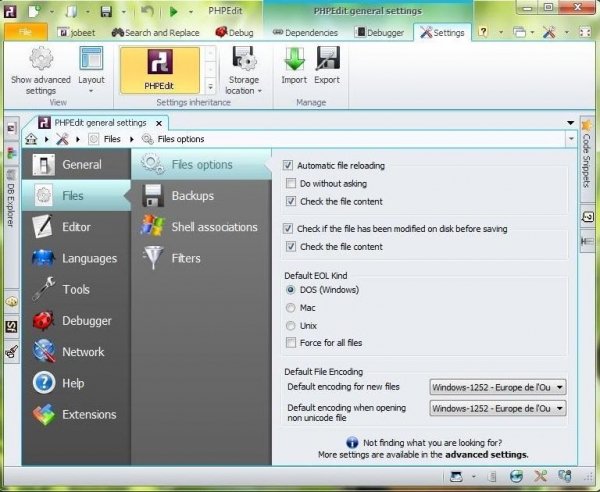This screenshot has width=600, height=492.
Task: Expand the breadcrumb bar dropdown arrow
Action: click(571, 139)
